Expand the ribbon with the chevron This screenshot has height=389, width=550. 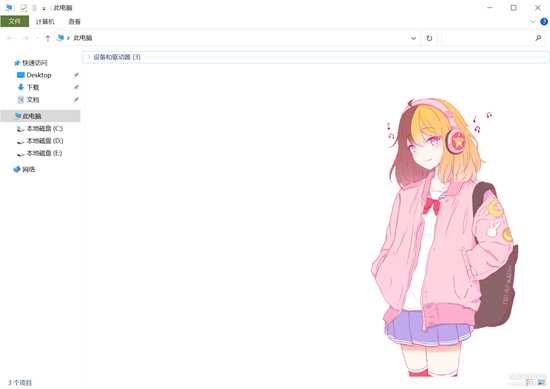[x=533, y=22]
